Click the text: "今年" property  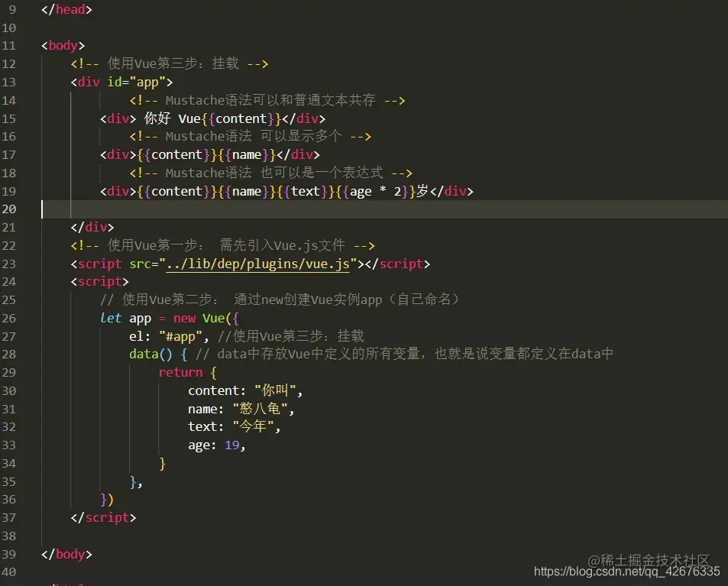tap(234, 427)
